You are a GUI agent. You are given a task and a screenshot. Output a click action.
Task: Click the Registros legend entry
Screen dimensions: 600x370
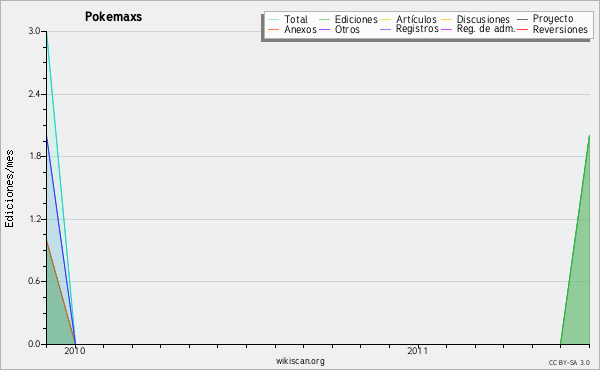[x=409, y=29]
